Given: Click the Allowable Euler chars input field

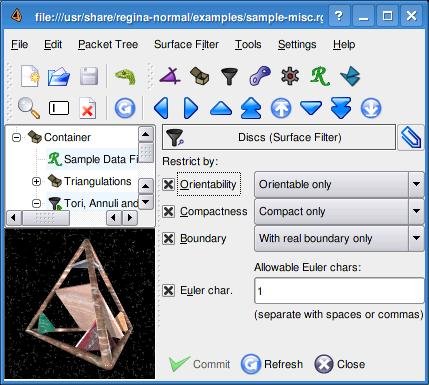Looking at the screenshot, I should [x=339, y=291].
